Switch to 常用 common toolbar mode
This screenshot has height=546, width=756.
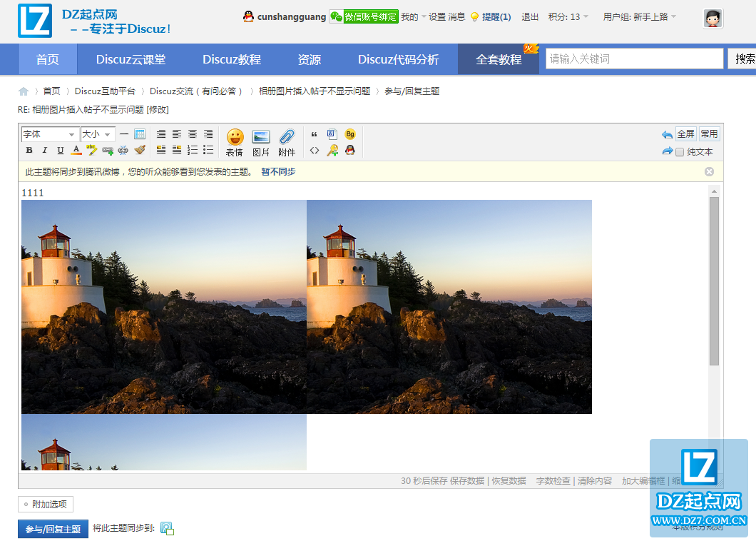(709, 133)
